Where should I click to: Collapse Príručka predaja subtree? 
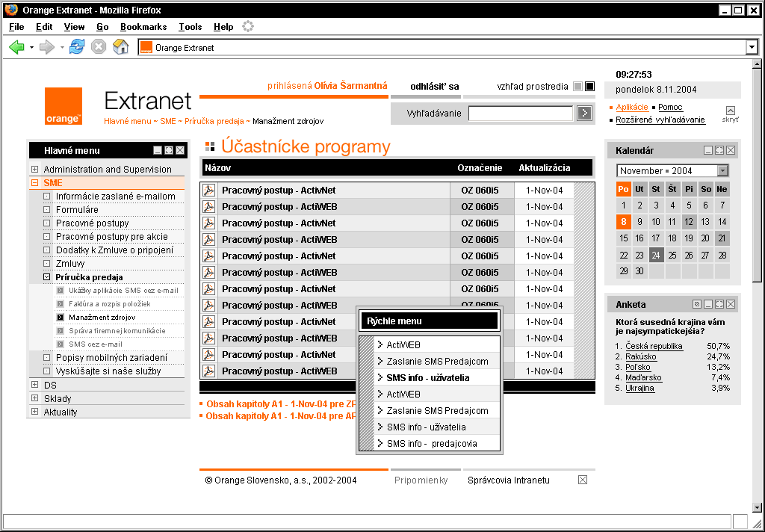[47, 276]
